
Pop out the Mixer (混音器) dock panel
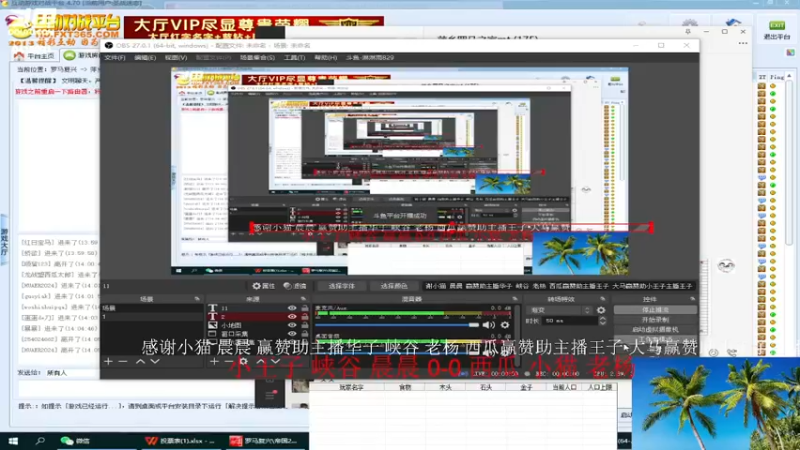point(514,299)
